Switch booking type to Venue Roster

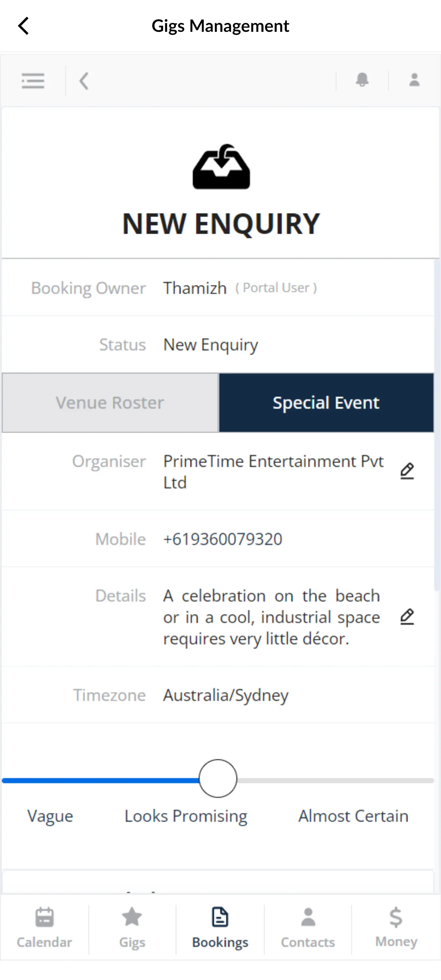tap(109, 402)
